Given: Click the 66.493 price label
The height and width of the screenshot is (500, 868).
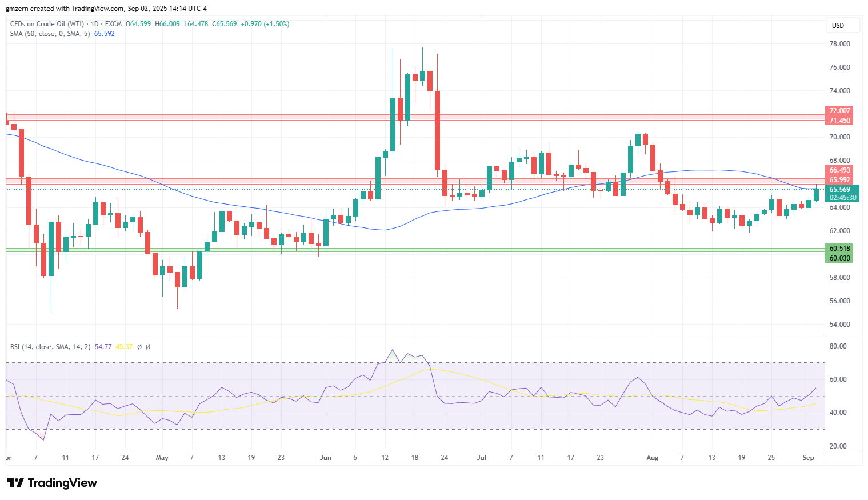Looking at the screenshot, I should click(x=839, y=170).
